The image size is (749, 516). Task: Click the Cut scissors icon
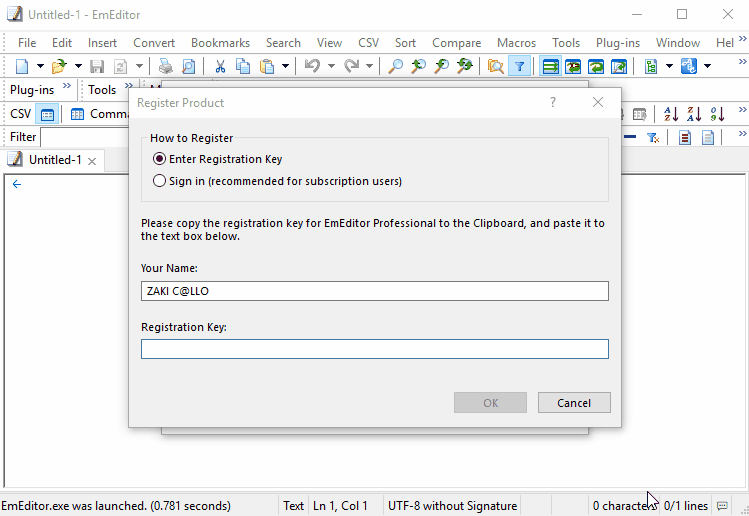tap(220, 66)
